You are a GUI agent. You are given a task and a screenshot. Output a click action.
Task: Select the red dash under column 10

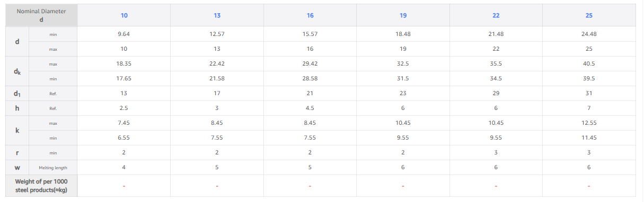click(x=124, y=186)
